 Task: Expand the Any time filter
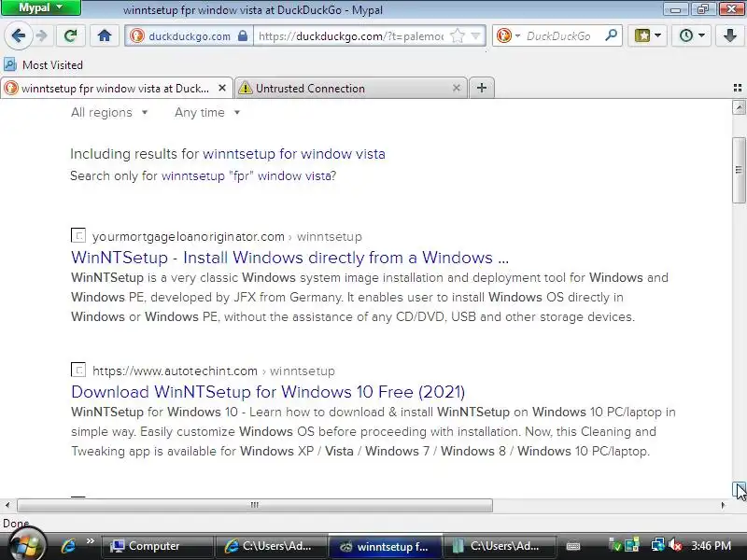click(x=207, y=113)
